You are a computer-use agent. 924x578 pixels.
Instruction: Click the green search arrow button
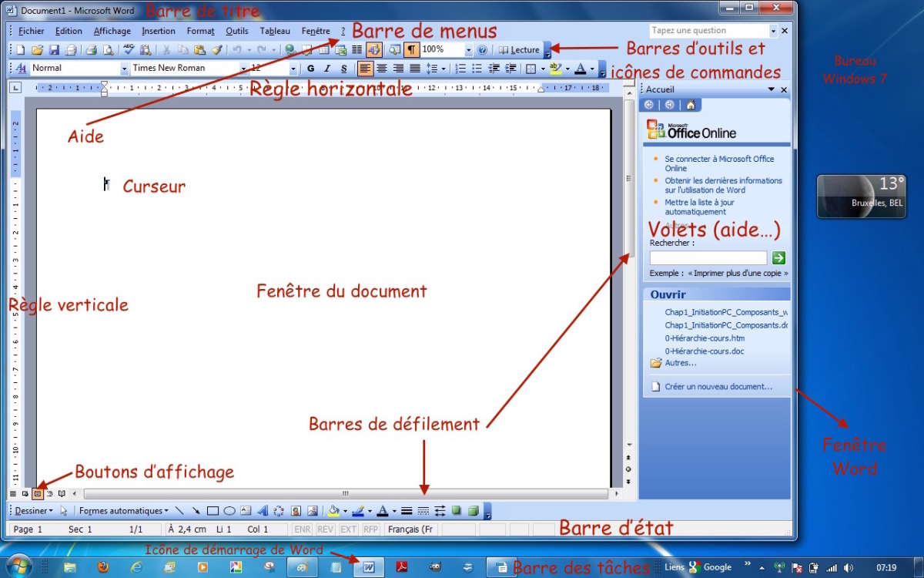[x=779, y=258]
